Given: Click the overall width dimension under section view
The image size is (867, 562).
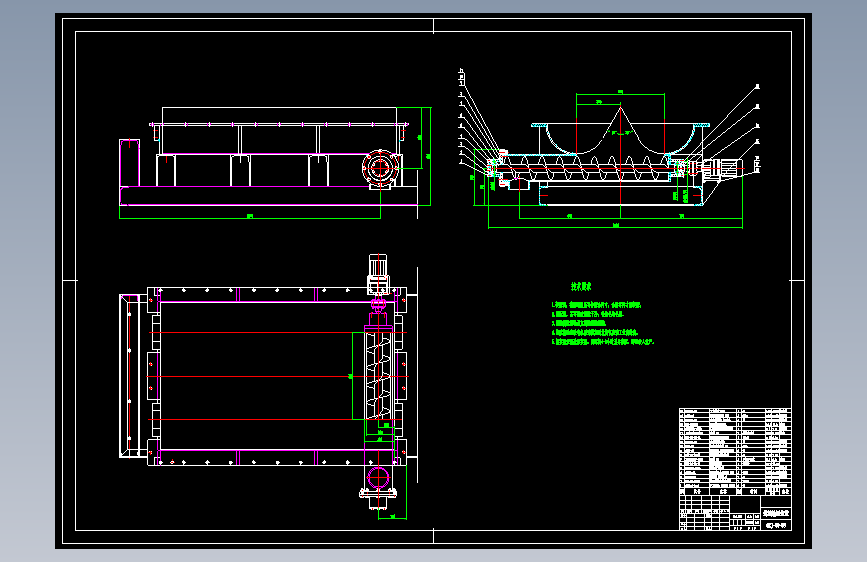Looking at the screenshot, I should tap(615, 226).
